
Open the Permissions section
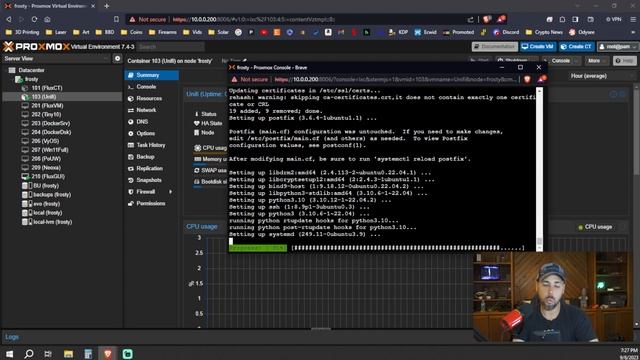coord(151,203)
